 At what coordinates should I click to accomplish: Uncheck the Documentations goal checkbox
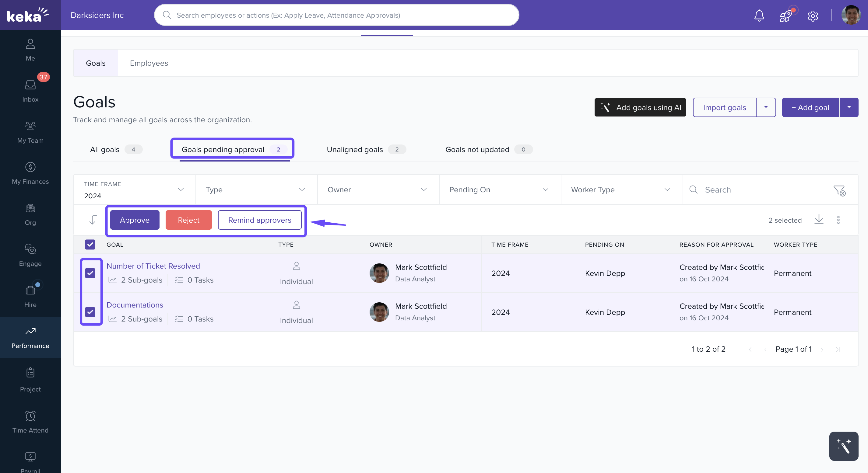(x=90, y=312)
